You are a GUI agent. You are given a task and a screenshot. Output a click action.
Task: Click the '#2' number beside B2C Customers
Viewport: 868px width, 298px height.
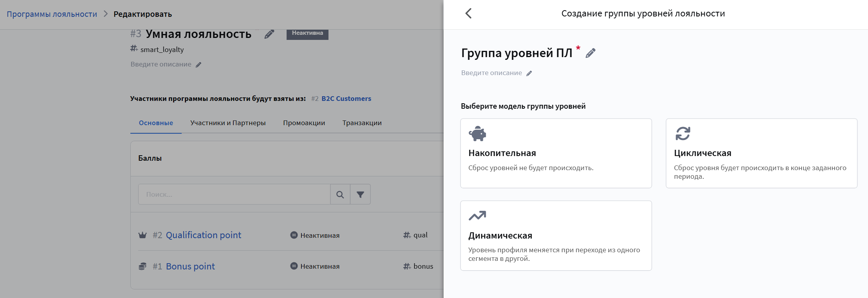pyautogui.click(x=315, y=99)
